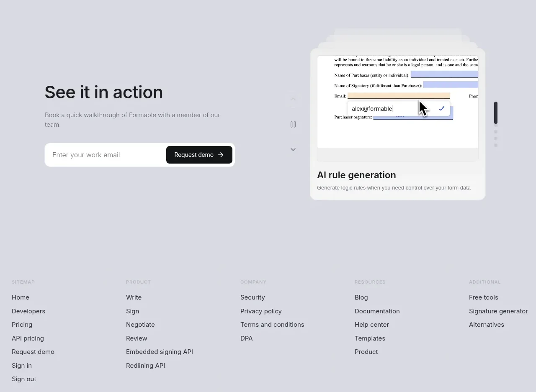Read the Privacy policy

click(261, 311)
